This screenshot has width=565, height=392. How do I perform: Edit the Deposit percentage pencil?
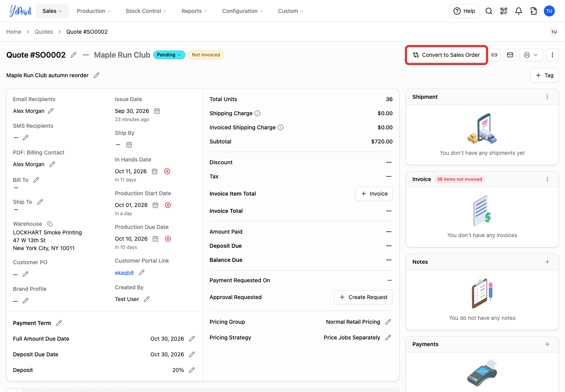(x=192, y=370)
